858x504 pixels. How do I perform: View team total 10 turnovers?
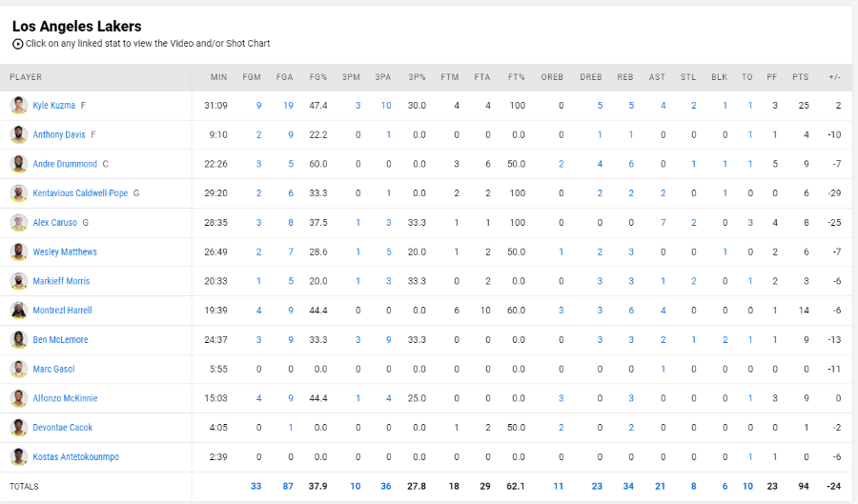coord(747,486)
